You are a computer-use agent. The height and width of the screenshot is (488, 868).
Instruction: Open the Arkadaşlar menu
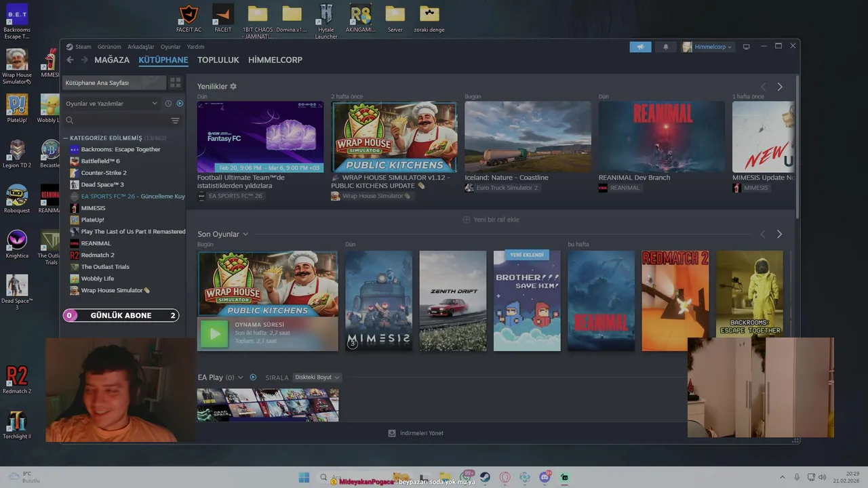141,47
